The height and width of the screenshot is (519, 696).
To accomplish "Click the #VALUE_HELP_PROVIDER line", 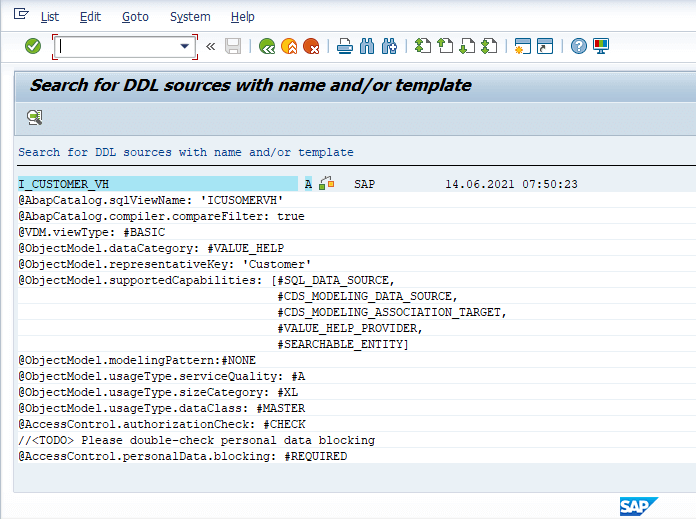I will click(350, 328).
